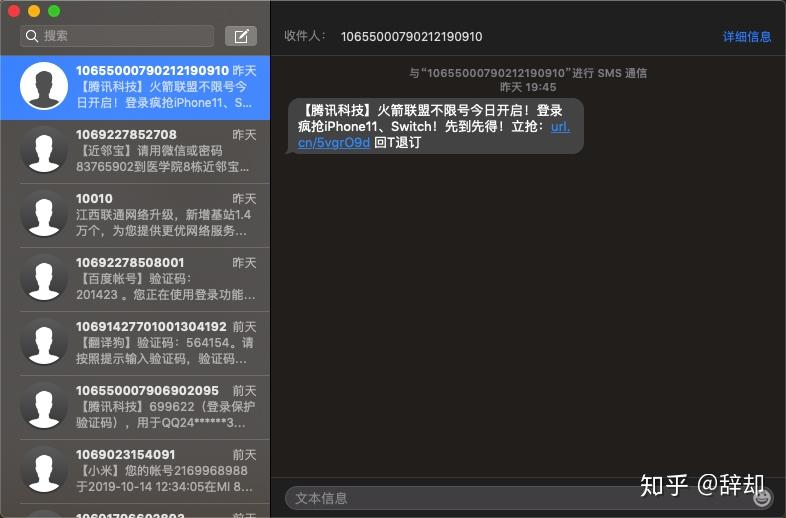Click the search magnifier icon

pos(32,36)
